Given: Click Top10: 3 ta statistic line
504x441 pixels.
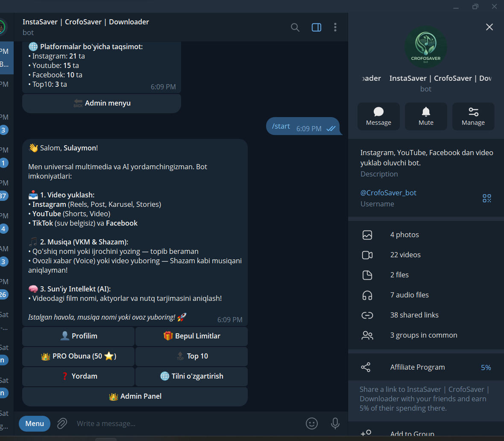Looking at the screenshot, I should (x=47, y=84).
